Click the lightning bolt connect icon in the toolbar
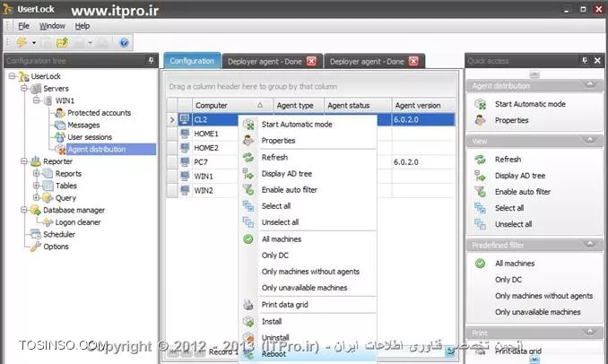This screenshot has width=608, height=364. tap(22, 42)
